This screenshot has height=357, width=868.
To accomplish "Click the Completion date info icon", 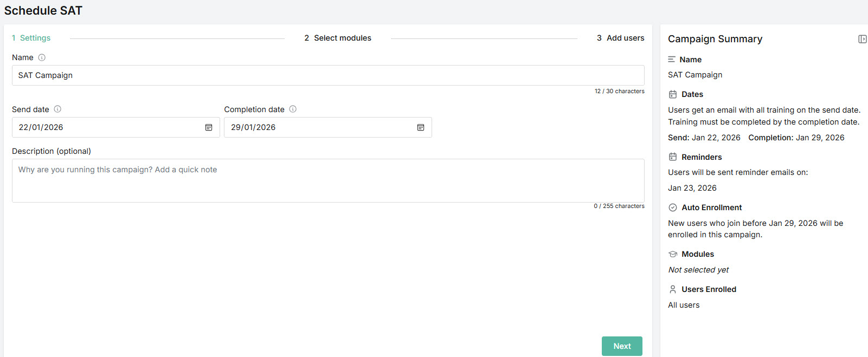I will coord(293,109).
